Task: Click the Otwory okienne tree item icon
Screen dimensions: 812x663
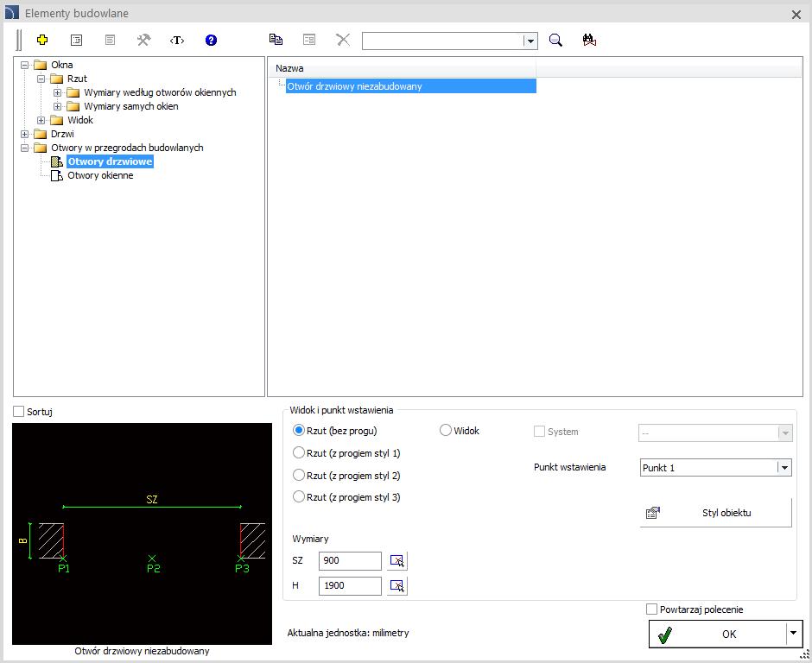Action: click(x=57, y=176)
